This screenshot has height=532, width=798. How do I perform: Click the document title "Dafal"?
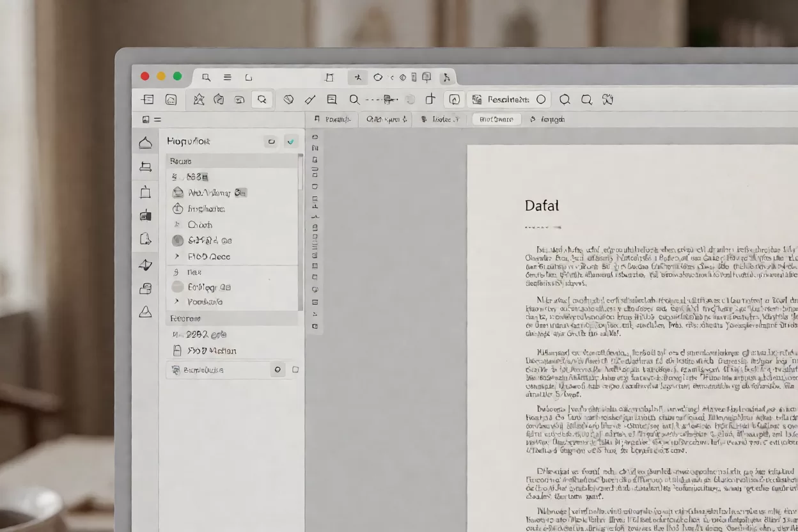(542, 206)
